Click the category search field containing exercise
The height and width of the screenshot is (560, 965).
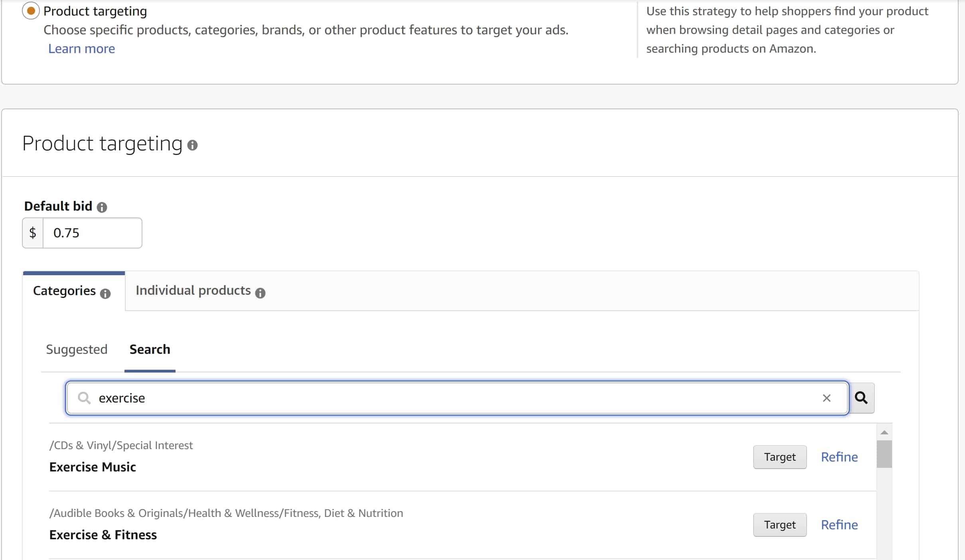point(457,398)
